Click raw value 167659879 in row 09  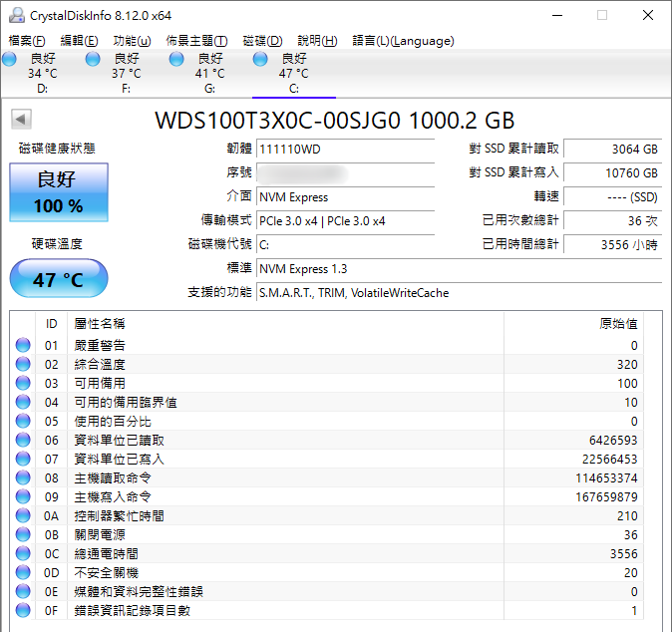606,497
